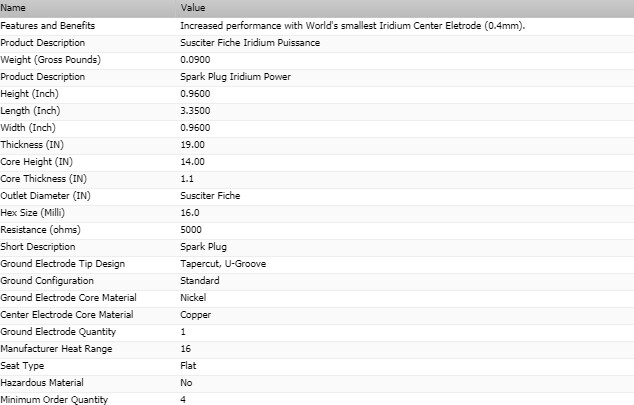This screenshot has width=634, height=405.
Task: Select the Outlet Diameter (IN) row
Action: pyautogui.click(x=317, y=196)
